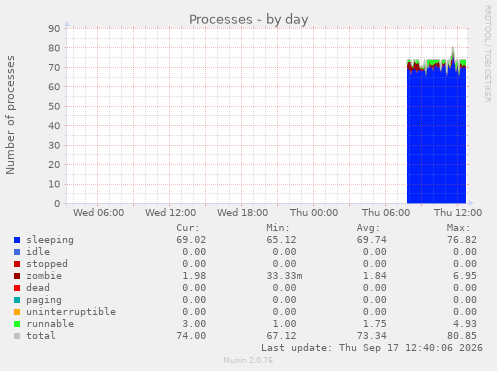
Task: Click the 'Avg:' column header
Action: 368,228
